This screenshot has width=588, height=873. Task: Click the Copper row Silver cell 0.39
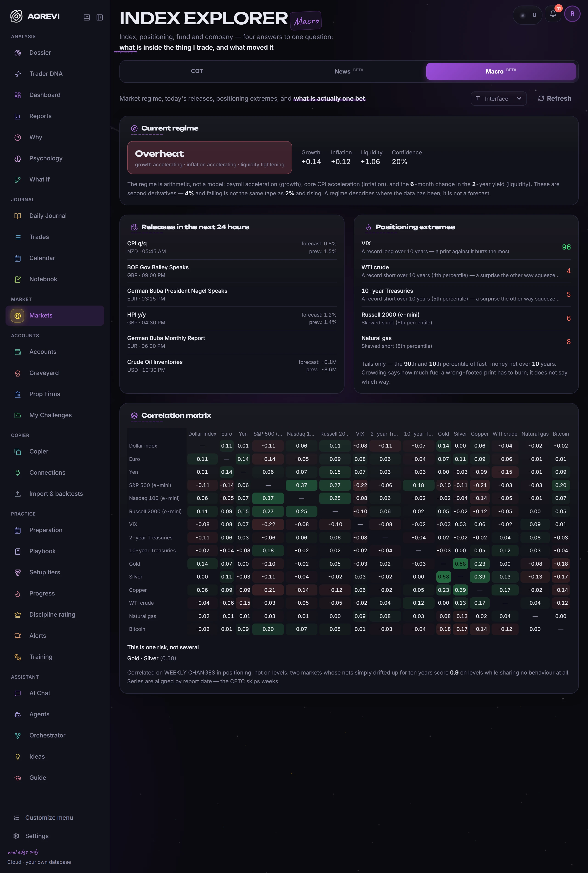(460, 590)
